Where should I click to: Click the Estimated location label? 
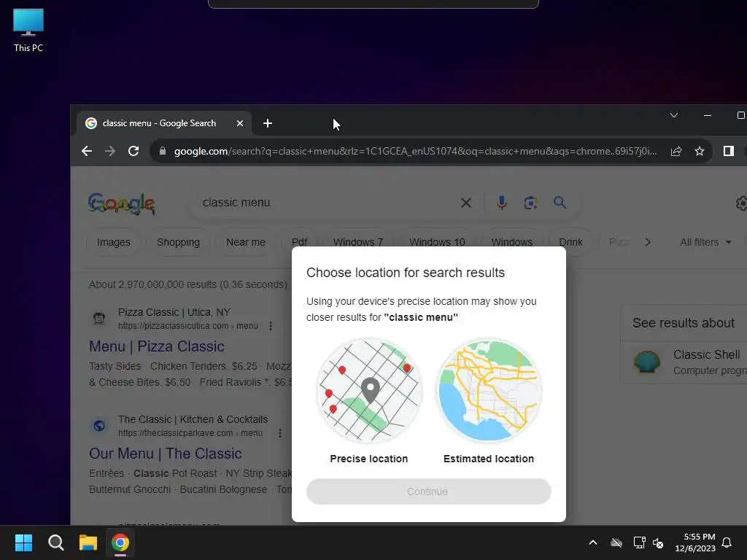coord(488,459)
